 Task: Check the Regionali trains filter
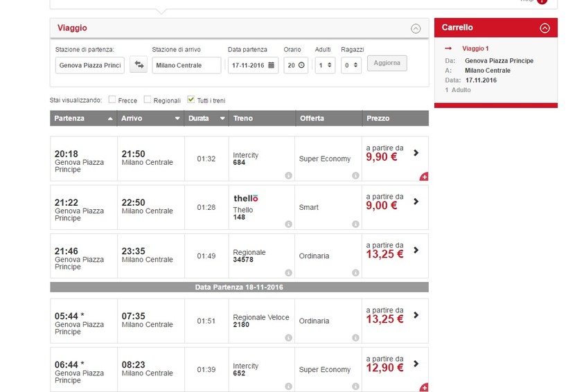point(148,100)
